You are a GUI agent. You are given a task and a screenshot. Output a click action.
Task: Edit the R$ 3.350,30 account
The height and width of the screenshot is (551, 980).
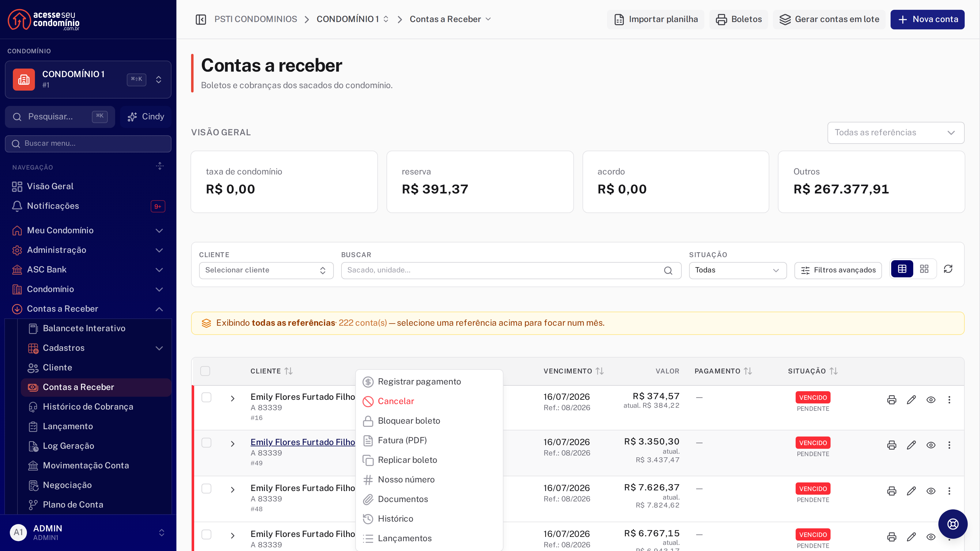coord(911,445)
